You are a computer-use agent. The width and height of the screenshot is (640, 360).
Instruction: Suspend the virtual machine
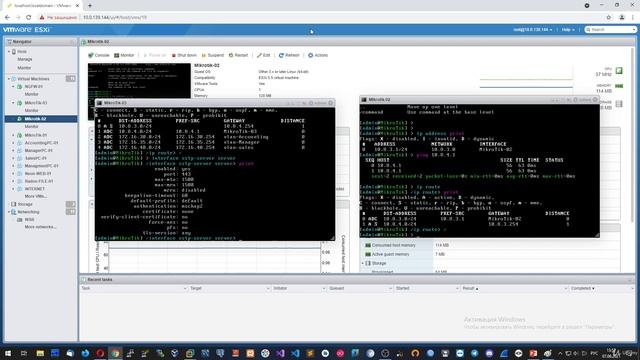[x=213, y=55]
